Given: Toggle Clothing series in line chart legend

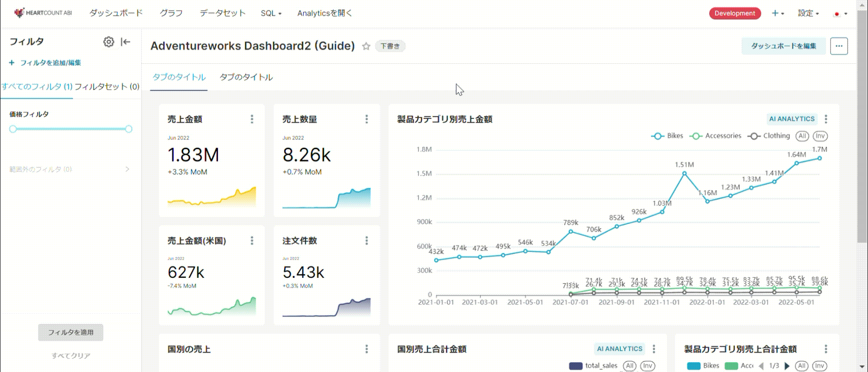Looking at the screenshot, I should pyautogui.click(x=769, y=136).
